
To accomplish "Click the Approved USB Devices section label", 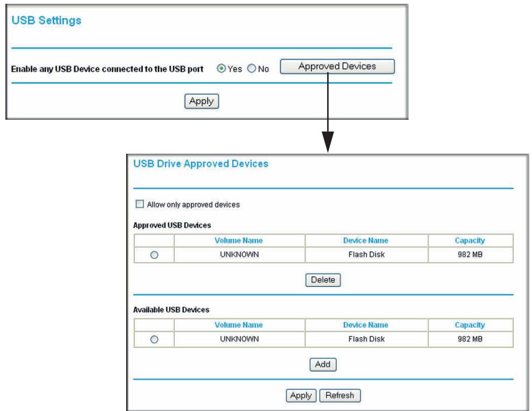I will (x=172, y=225).
